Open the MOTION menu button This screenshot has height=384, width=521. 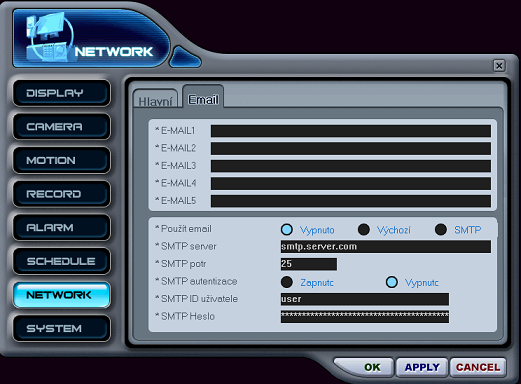62,160
